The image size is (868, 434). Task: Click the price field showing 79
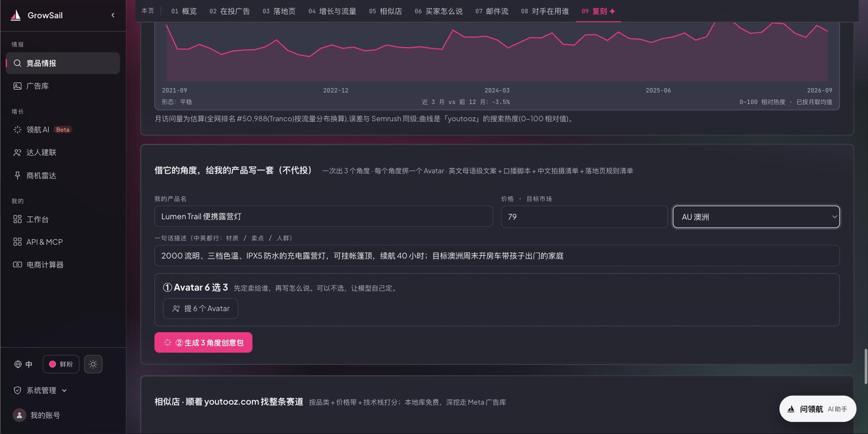tap(585, 217)
